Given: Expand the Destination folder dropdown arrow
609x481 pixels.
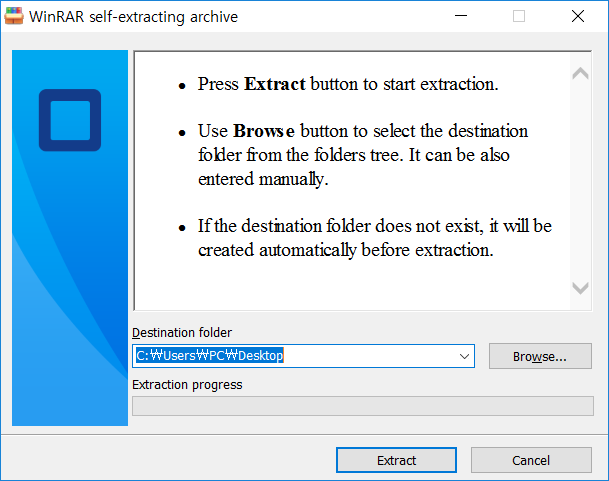Looking at the screenshot, I should click(x=464, y=356).
